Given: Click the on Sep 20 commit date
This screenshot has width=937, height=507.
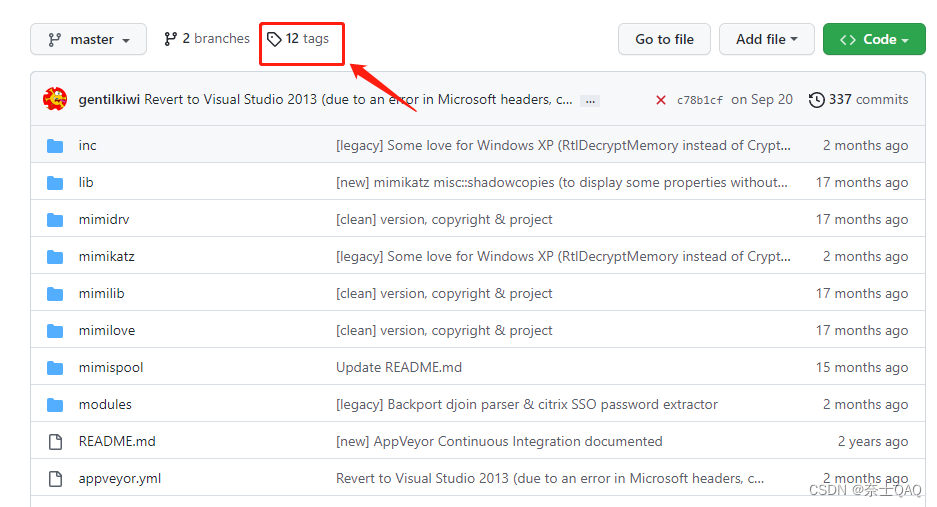Looking at the screenshot, I should pyautogui.click(x=762, y=99).
